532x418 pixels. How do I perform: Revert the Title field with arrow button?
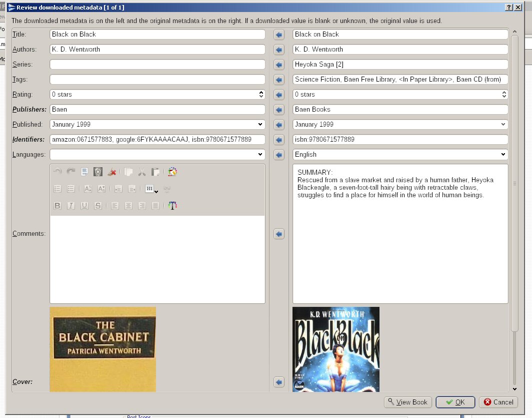coord(279,35)
